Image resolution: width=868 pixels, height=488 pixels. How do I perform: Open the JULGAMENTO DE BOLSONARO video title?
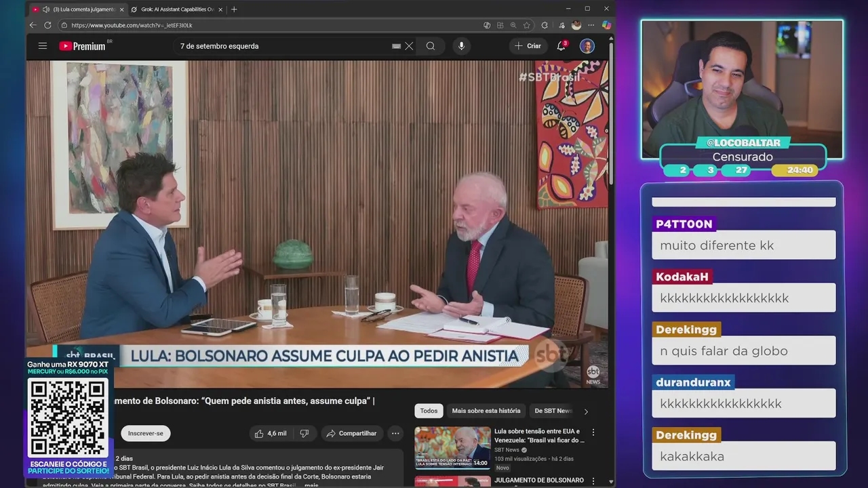click(x=539, y=481)
